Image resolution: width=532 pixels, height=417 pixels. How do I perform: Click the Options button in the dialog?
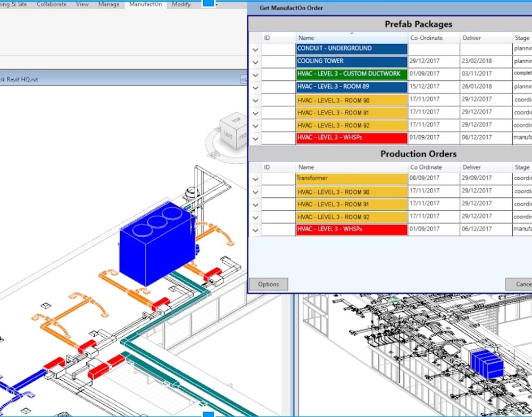[268, 284]
